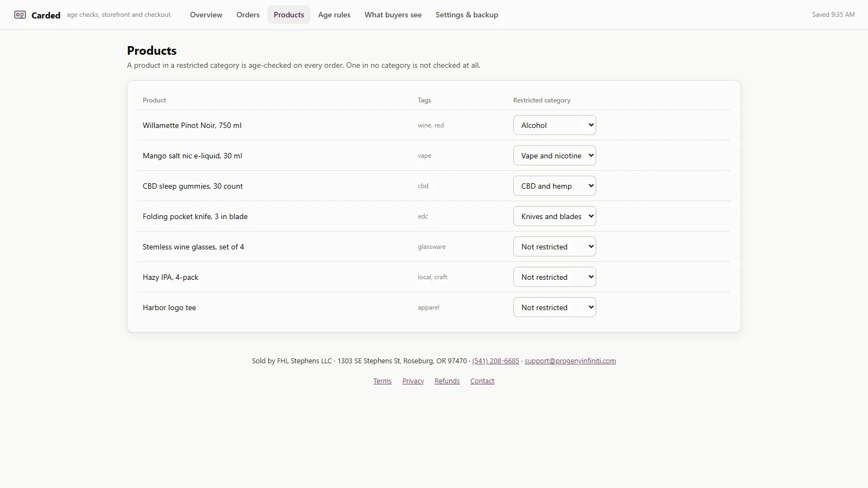The width and height of the screenshot is (868, 488).
Task: Open the Privacy footer link
Action: tap(413, 381)
